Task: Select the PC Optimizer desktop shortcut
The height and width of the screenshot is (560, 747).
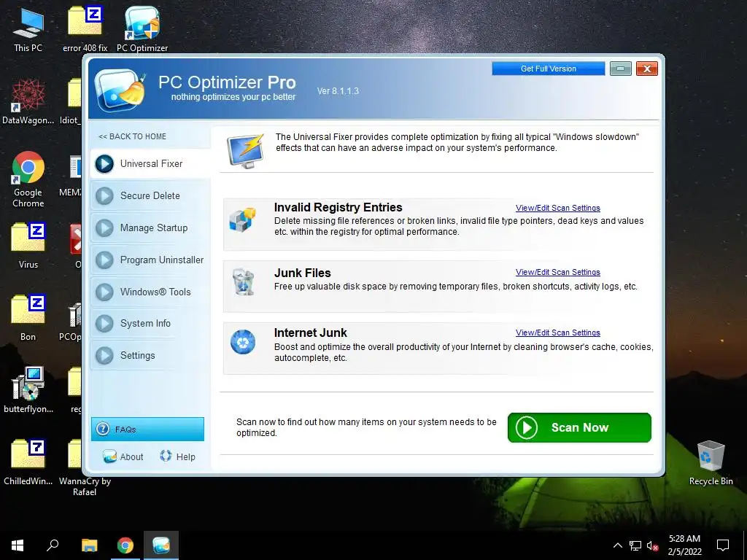Action: [142, 29]
